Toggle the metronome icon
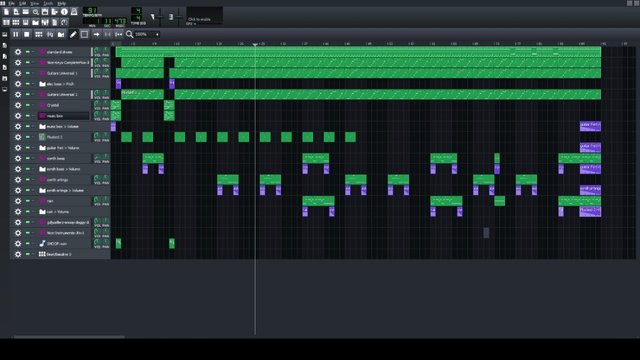This screenshot has width=640, height=360. [74, 12]
